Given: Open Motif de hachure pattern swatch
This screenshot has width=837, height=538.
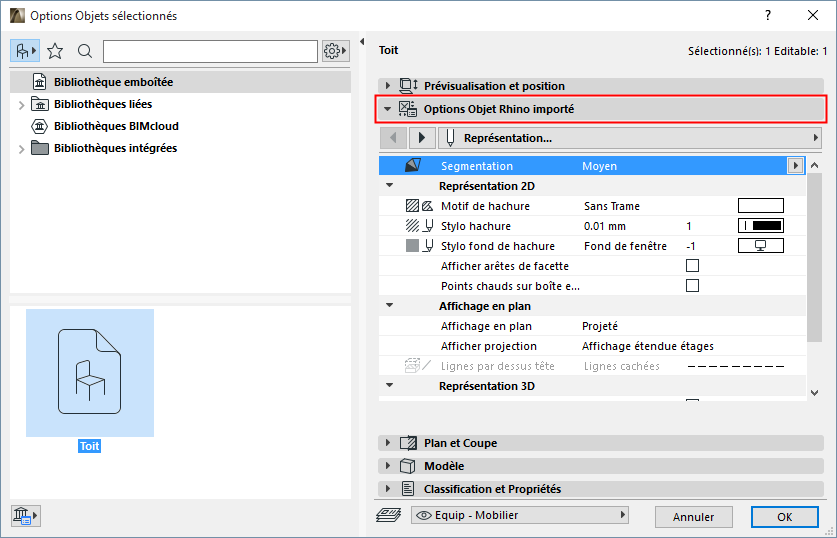Looking at the screenshot, I should pyautogui.click(x=761, y=205).
